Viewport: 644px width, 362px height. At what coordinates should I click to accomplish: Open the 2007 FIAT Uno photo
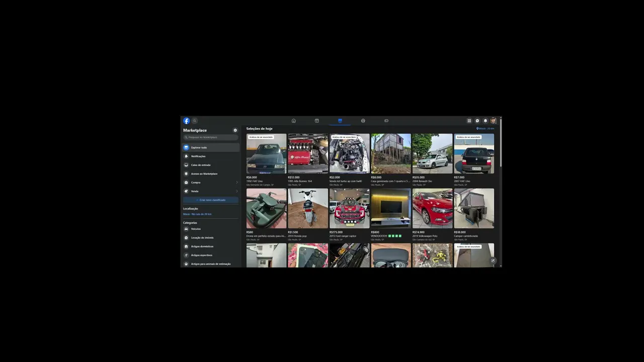click(x=474, y=153)
